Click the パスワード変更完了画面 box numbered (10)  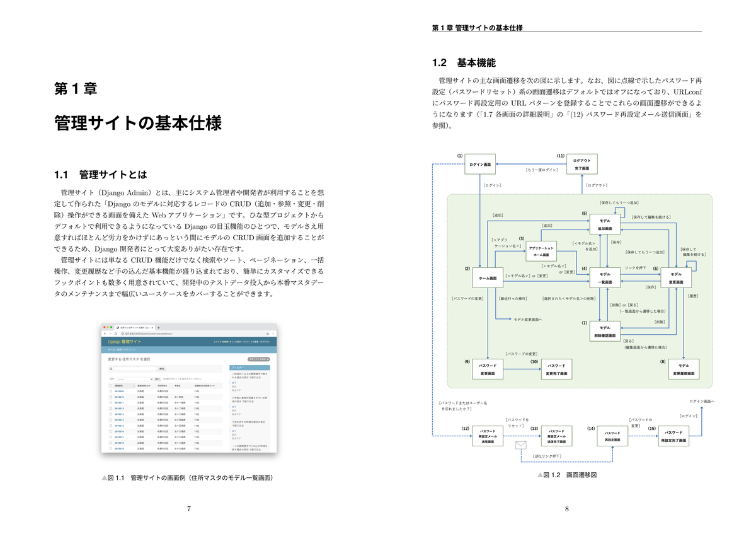click(x=556, y=369)
